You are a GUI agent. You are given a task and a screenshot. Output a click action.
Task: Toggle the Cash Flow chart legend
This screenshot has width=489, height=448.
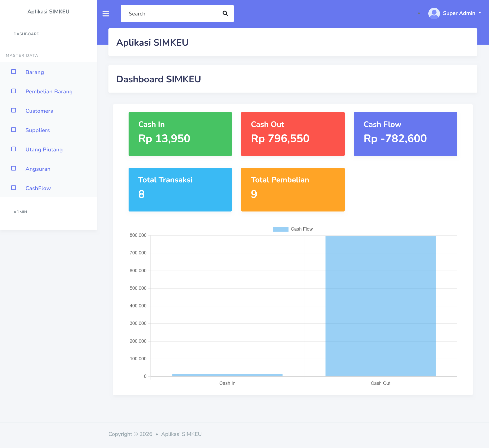pos(293,229)
